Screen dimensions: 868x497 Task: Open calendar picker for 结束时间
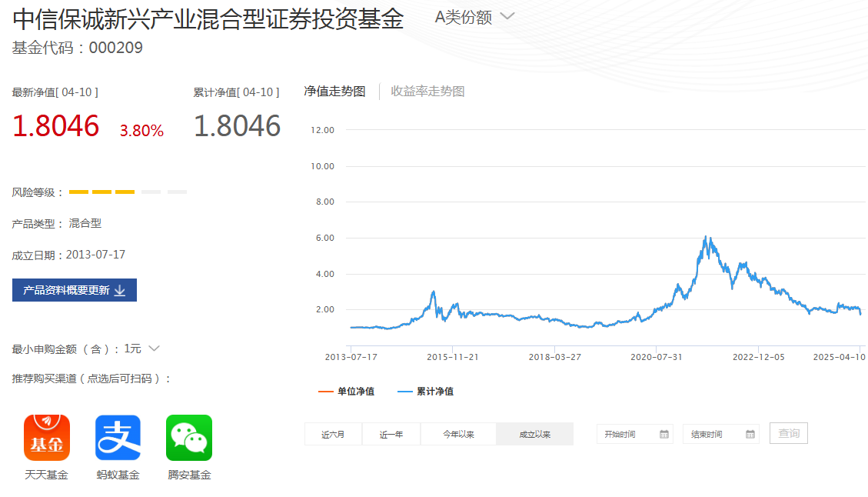[750, 434]
